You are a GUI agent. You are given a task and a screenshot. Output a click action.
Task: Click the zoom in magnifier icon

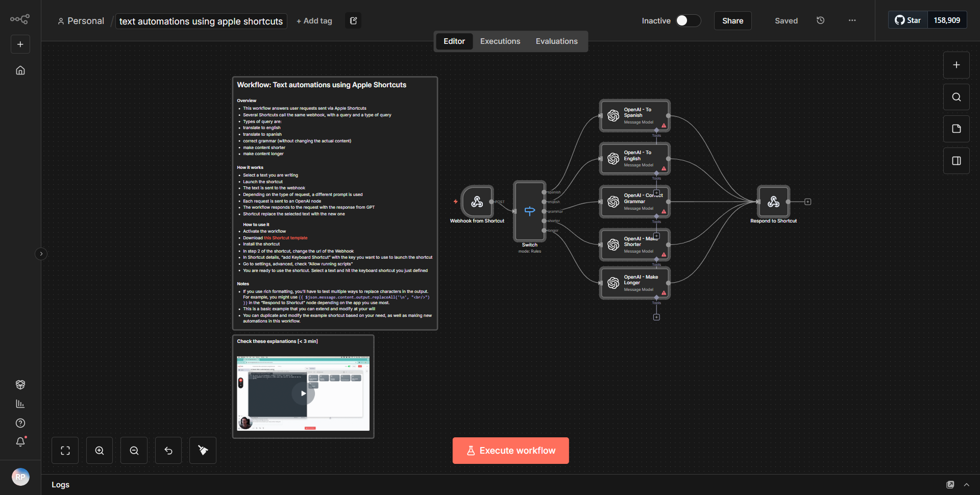click(x=100, y=451)
